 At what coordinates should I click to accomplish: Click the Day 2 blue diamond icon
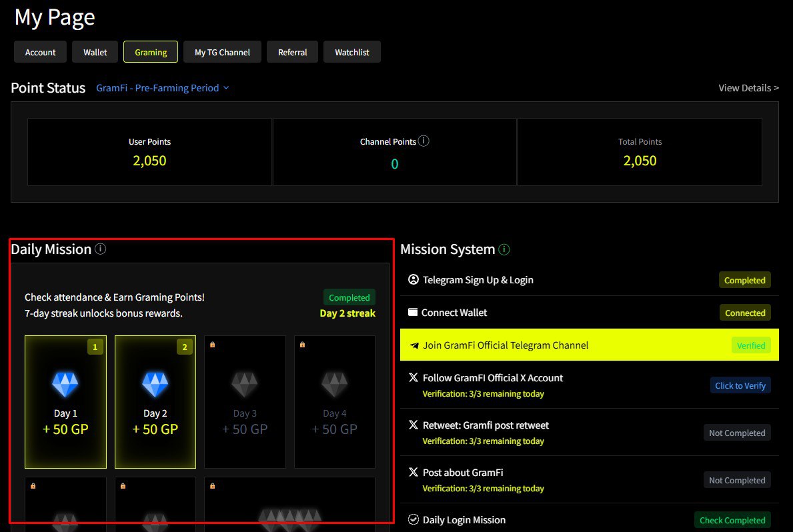coord(155,385)
